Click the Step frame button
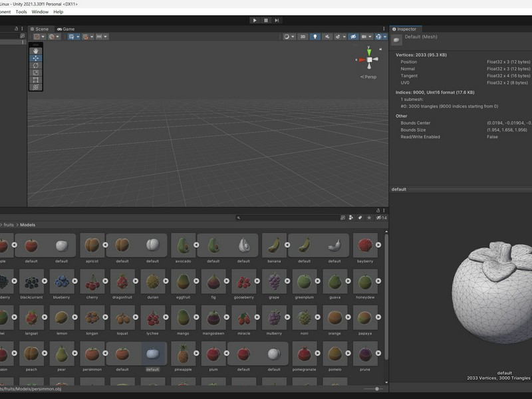532x399 pixels. 277,21
